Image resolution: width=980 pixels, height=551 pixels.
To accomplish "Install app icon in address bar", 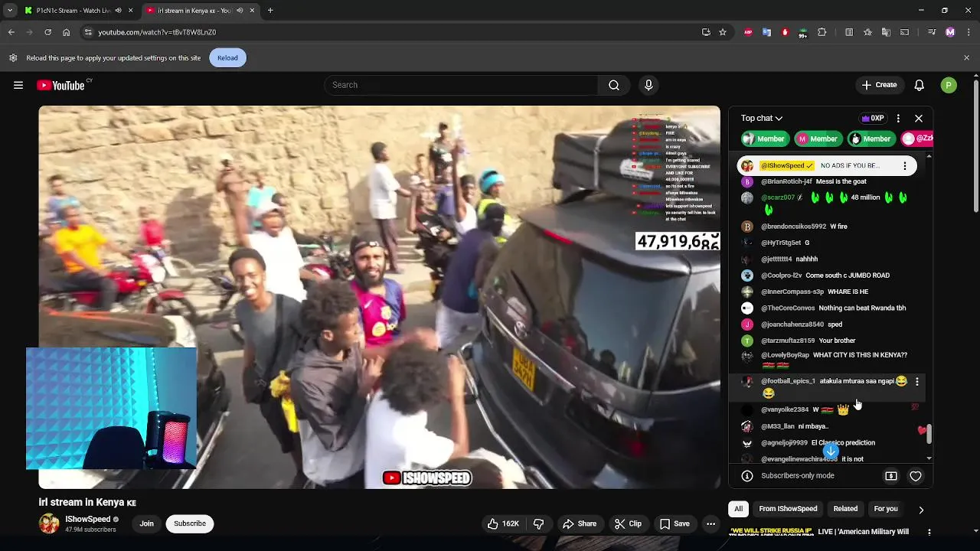I will (x=706, y=32).
